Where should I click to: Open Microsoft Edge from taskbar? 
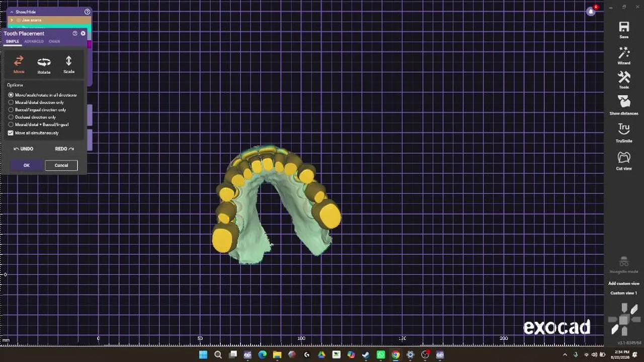click(x=262, y=355)
